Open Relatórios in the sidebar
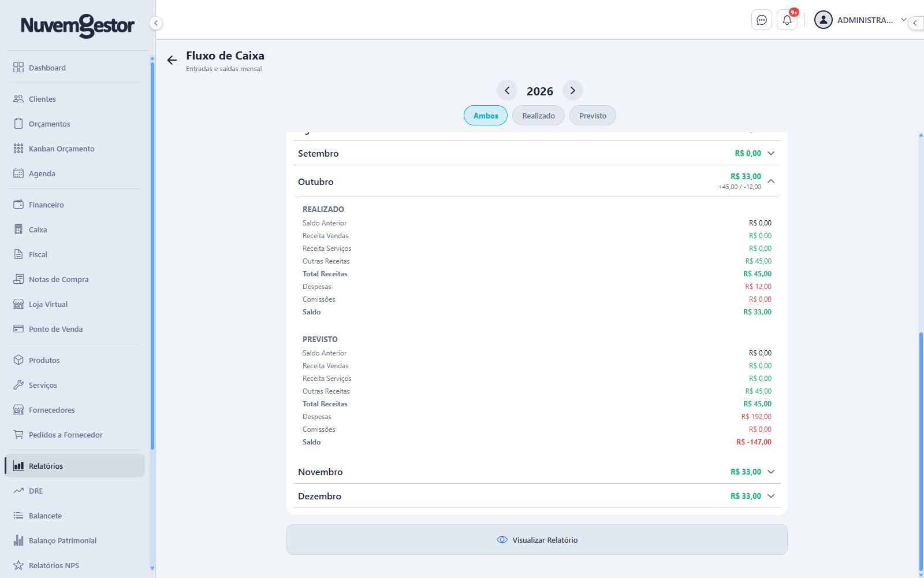The height and width of the screenshot is (578, 924). (75, 466)
